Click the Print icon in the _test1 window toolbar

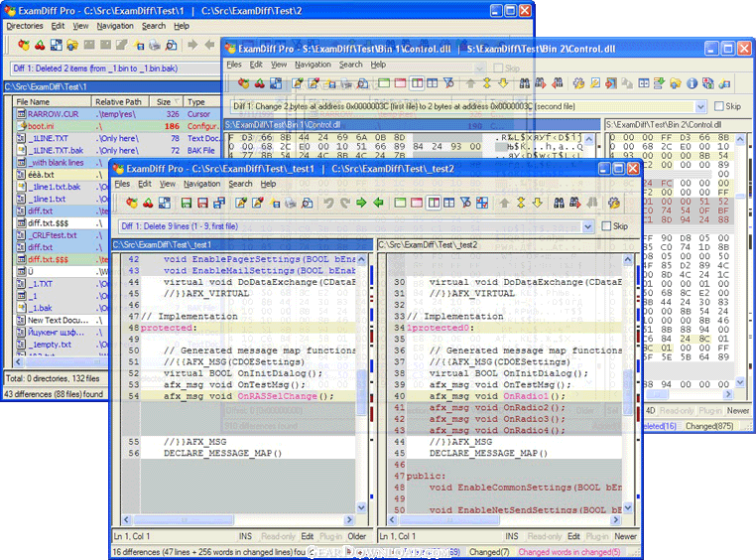[x=291, y=204]
